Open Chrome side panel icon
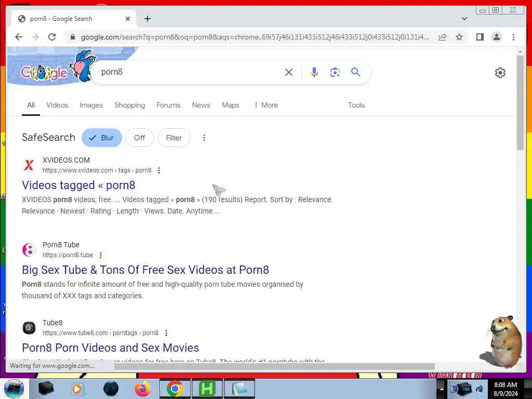Viewport: 532px width, 399px height. coord(480,37)
